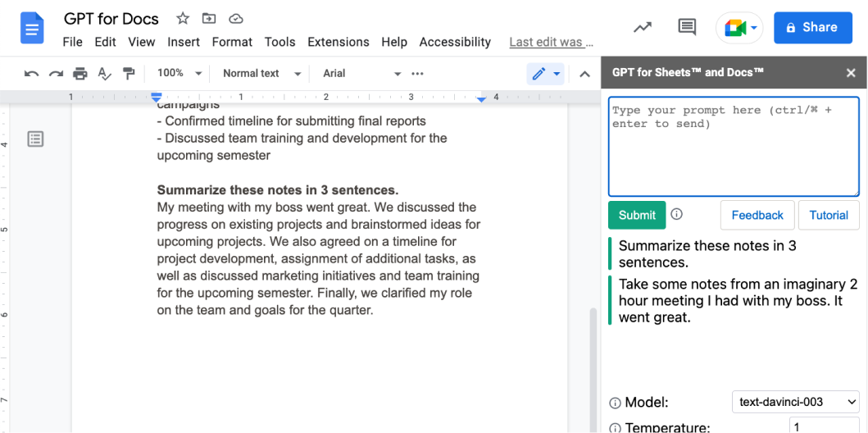Select the paint format roller tool
868x433 pixels.
click(129, 74)
